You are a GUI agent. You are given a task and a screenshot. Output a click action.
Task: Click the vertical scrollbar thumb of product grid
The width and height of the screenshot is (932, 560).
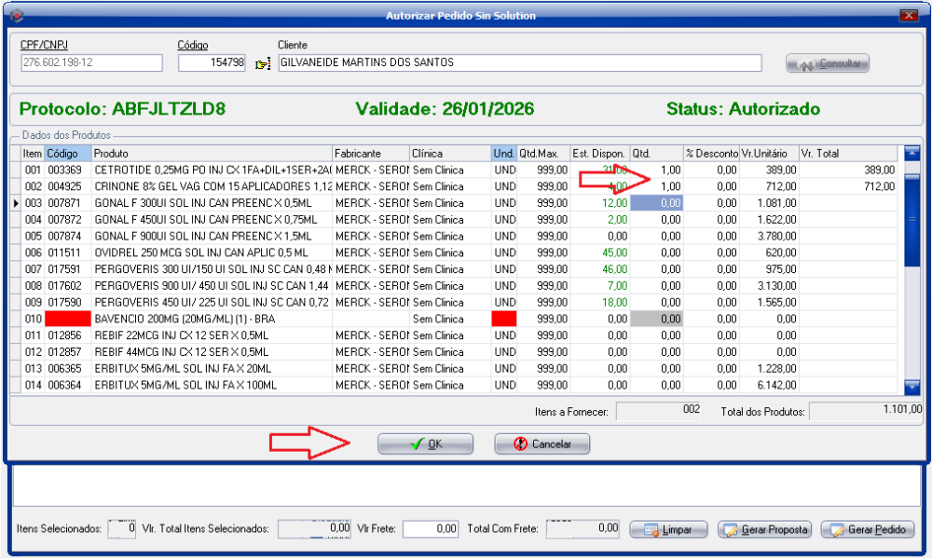(x=912, y=219)
